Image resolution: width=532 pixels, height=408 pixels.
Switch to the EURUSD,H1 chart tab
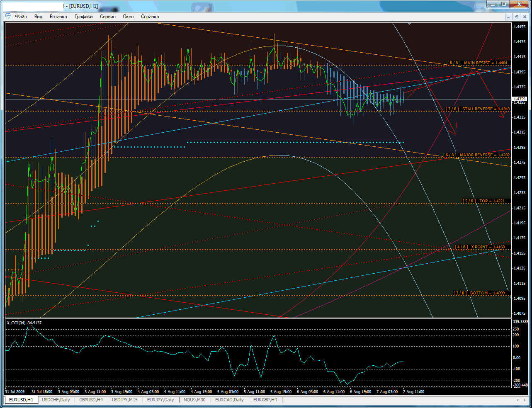click(21, 400)
